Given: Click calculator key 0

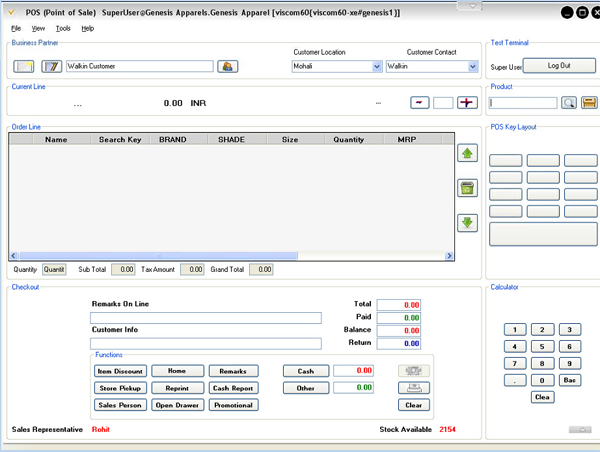Looking at the screenshot, I should [x=542, y=380].
